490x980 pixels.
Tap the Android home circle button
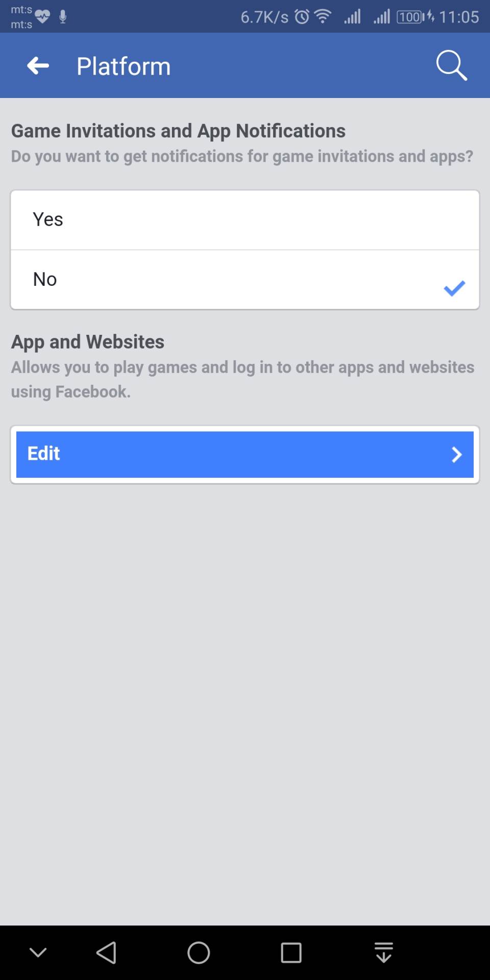pos(199,952)
